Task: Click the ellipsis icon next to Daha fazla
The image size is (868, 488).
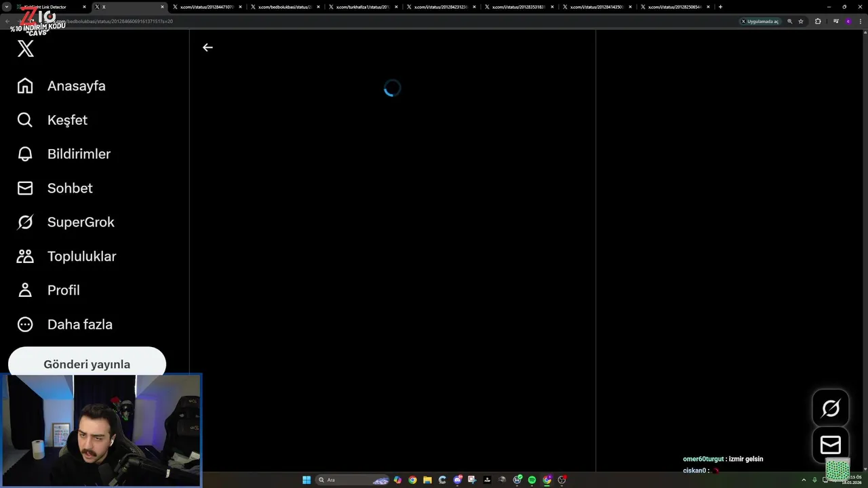Action: (x=25, y=325)
